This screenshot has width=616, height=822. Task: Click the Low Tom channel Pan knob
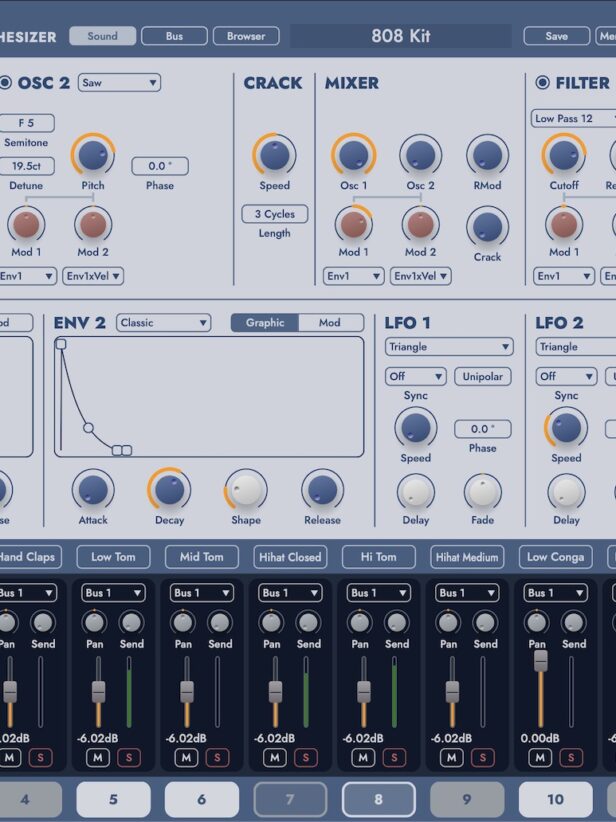pos(94,622)
